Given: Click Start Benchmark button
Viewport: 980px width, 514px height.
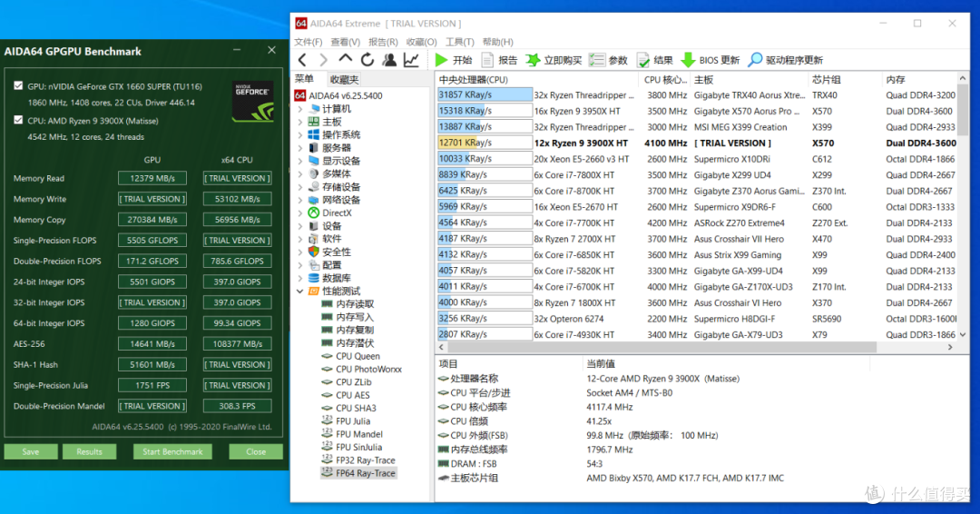Looking at the screenshot, I should point(172,451).
